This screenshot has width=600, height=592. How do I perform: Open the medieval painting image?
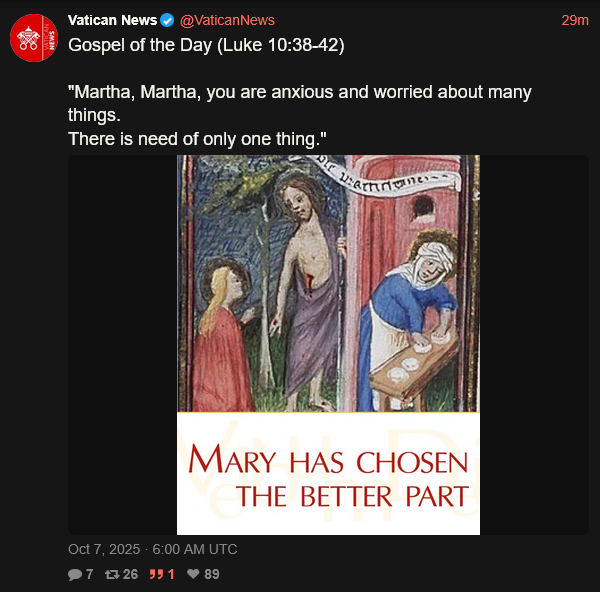[328, 283]
